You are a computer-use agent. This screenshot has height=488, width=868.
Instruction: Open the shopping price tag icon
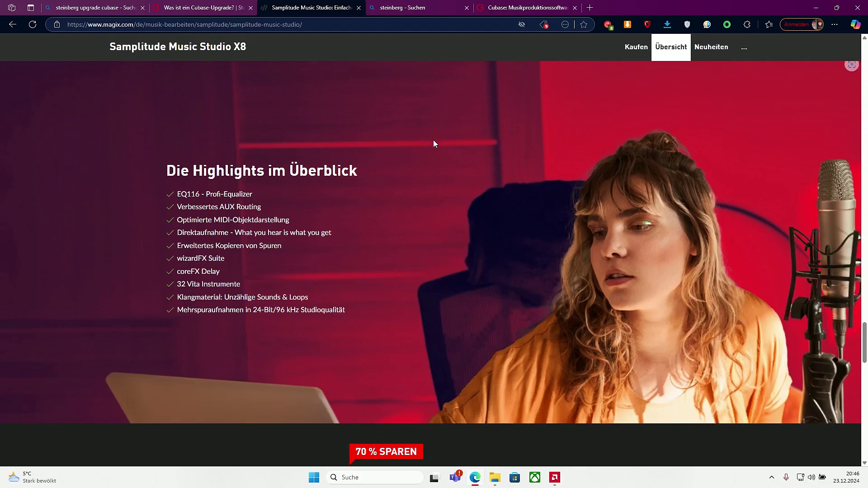544,24
